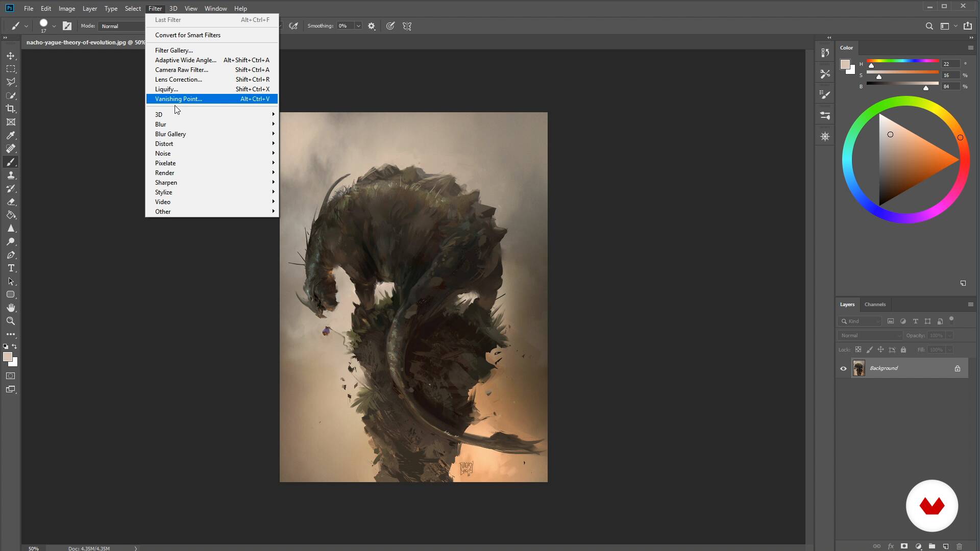Image resolution: width=980 pixels, height=551 pixels.
Task: Open the layer blend mode dropdown
Action: point(870,335)
